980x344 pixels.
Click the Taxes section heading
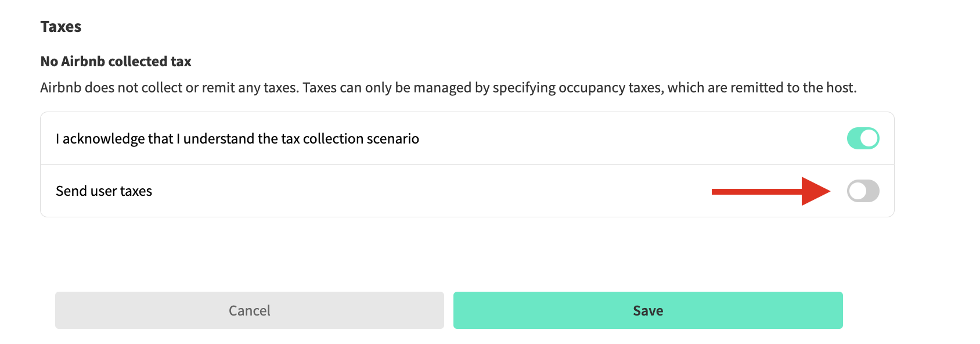61,27
